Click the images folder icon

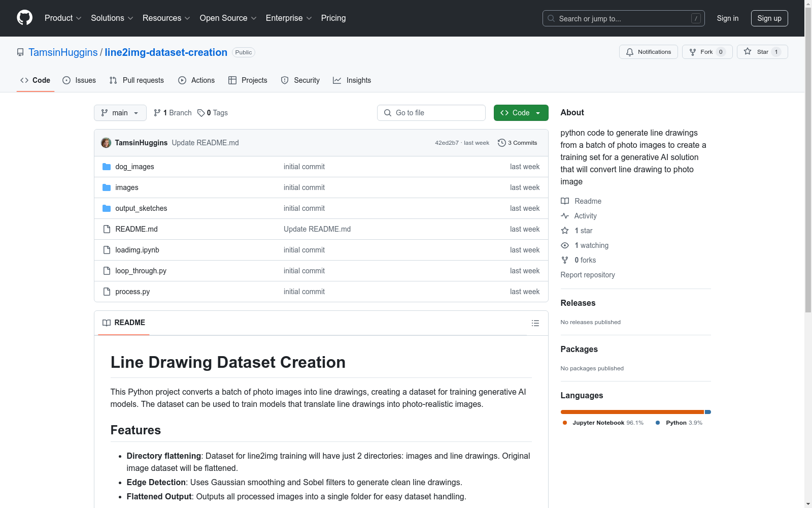(107, 187)
